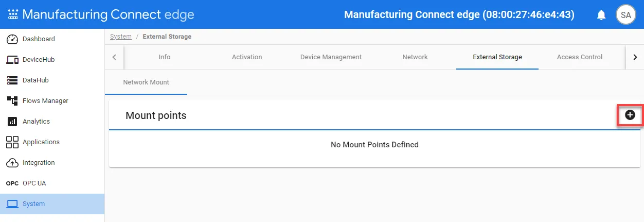Show previous tabs with left chevron
The height and width of the screenshot is (222, 644).
click(x=114, y=57)
